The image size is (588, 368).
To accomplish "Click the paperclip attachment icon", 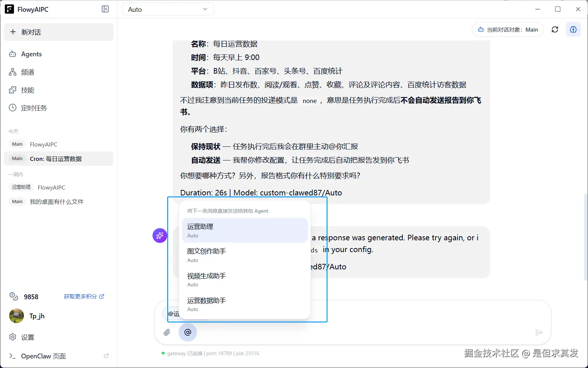I will pyautogui.click(x=167, y=332).
